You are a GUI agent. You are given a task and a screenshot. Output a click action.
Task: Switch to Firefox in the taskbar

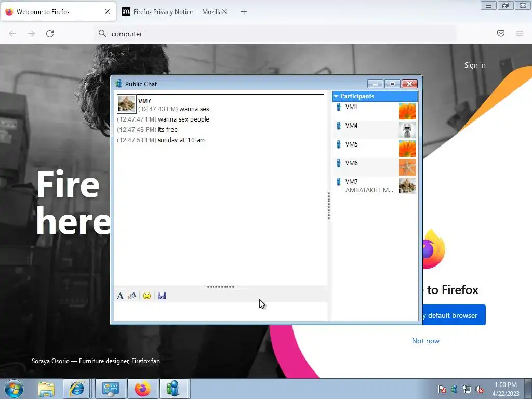click(x=143, y=389)
